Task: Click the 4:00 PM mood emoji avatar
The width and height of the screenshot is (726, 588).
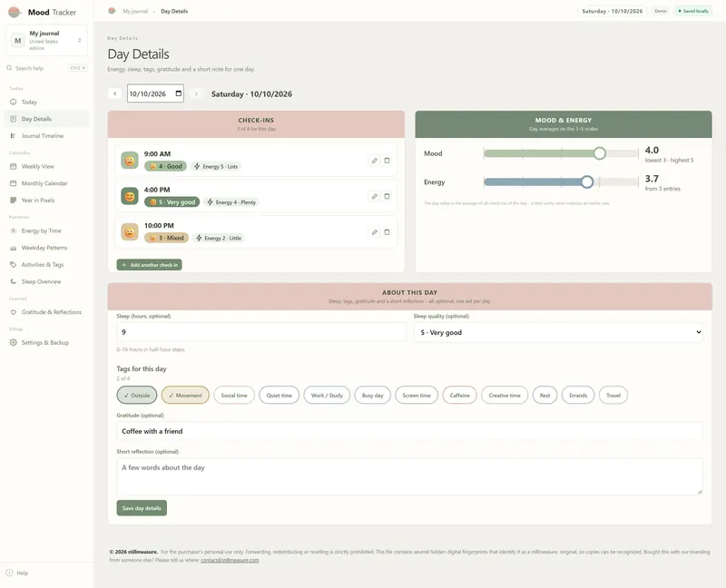Action: point(130,196)
